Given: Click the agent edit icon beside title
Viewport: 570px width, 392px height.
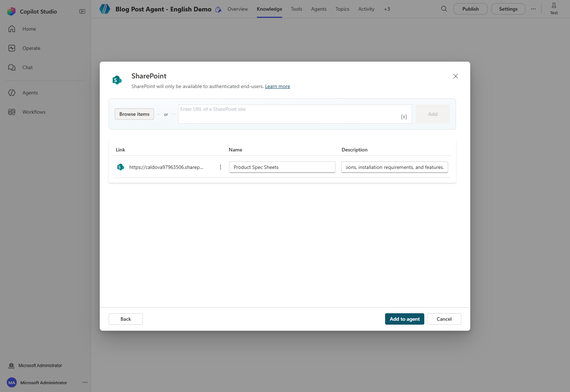Looking at the screenshot, I should coord(218,9).
